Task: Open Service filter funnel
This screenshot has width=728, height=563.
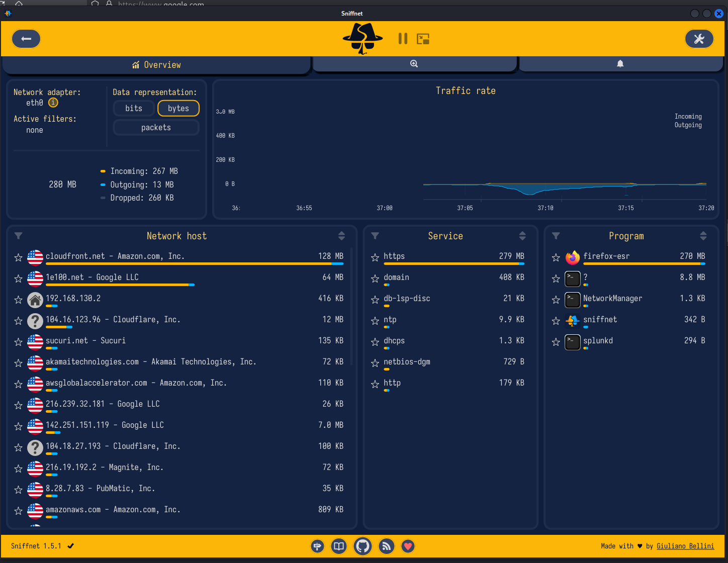Action: (x=375, y=236)
